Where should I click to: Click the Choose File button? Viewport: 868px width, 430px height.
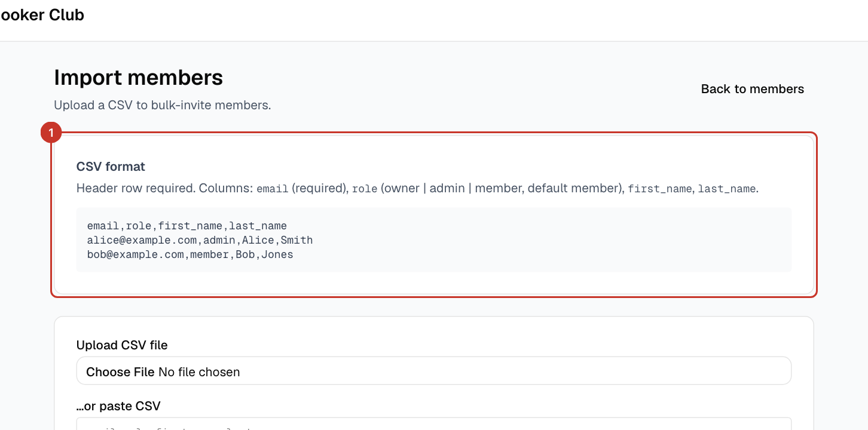pyautogui.click(x=120, y=372)
